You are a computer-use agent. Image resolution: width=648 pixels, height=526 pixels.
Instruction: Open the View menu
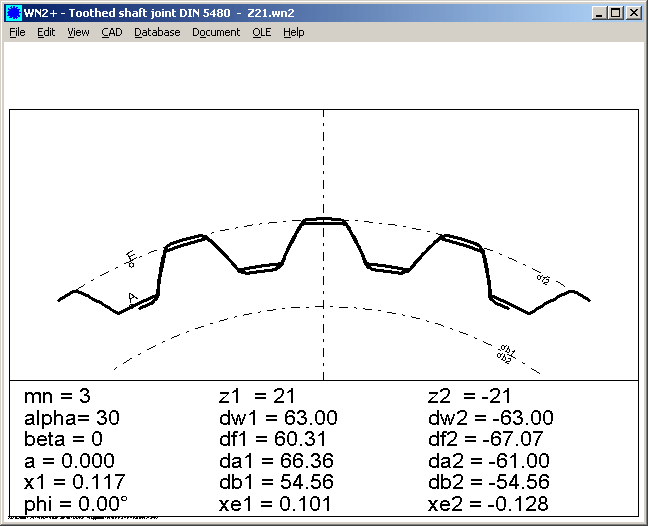coord(78,32)
